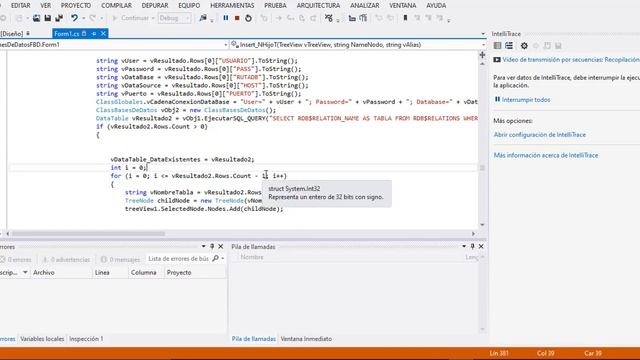Click the Step Out icon
This screenshot has height=360, width=640.
tap(313, 18)
